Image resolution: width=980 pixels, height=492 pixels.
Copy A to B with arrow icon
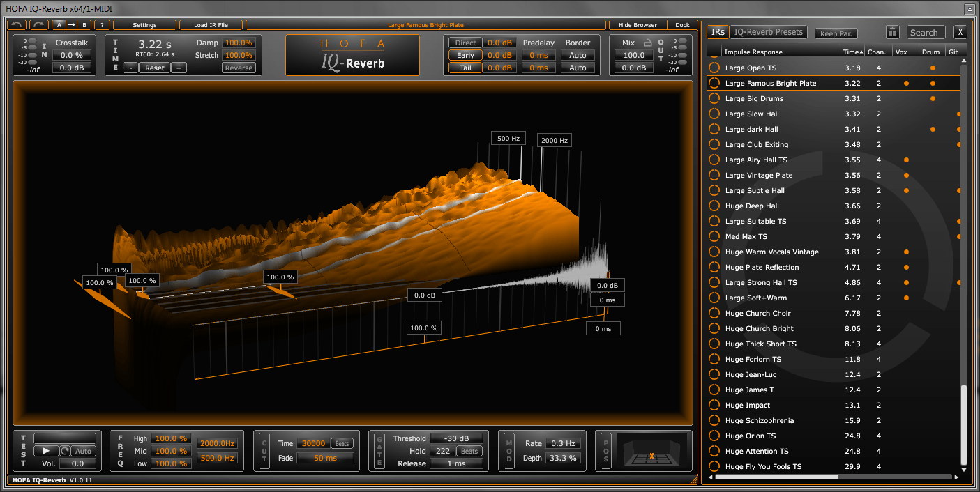point(71,25)
